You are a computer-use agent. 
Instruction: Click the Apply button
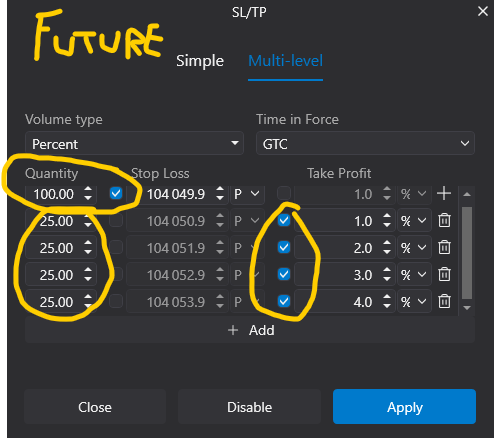point(404,407)
